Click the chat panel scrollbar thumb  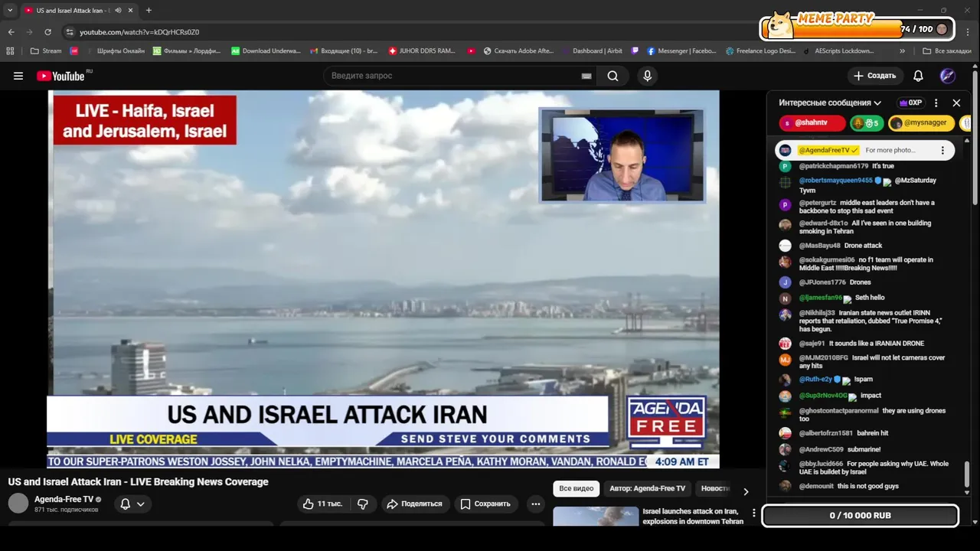point(967,474)
